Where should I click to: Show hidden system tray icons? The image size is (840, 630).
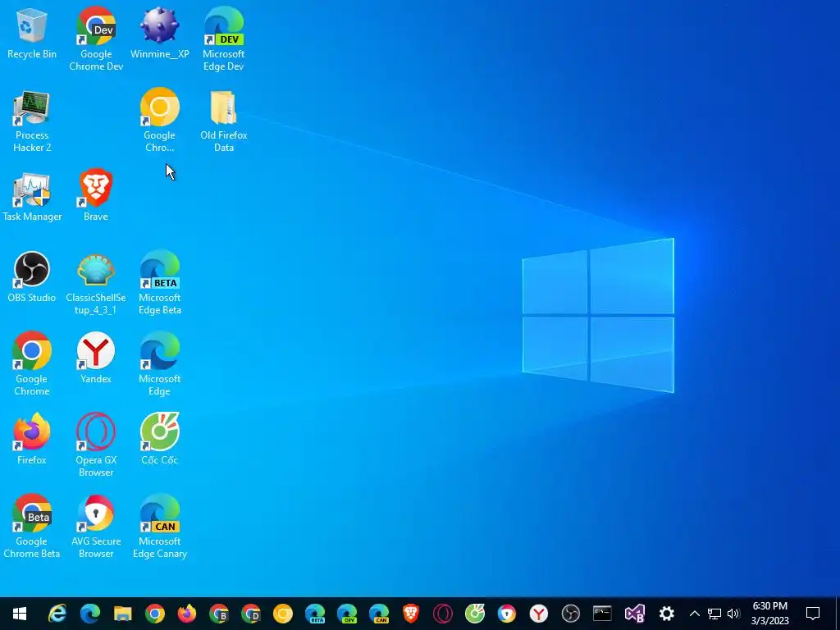coord(694,614)
